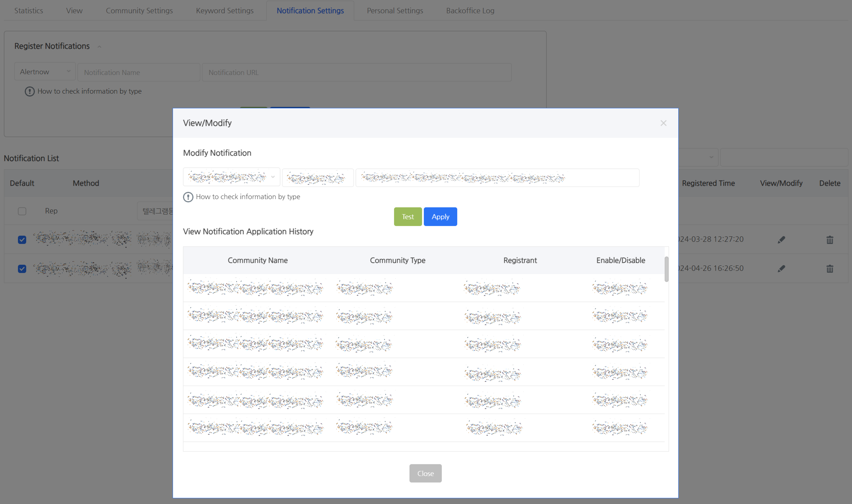Click the history table vertical scrollbar

pos(666,269)
